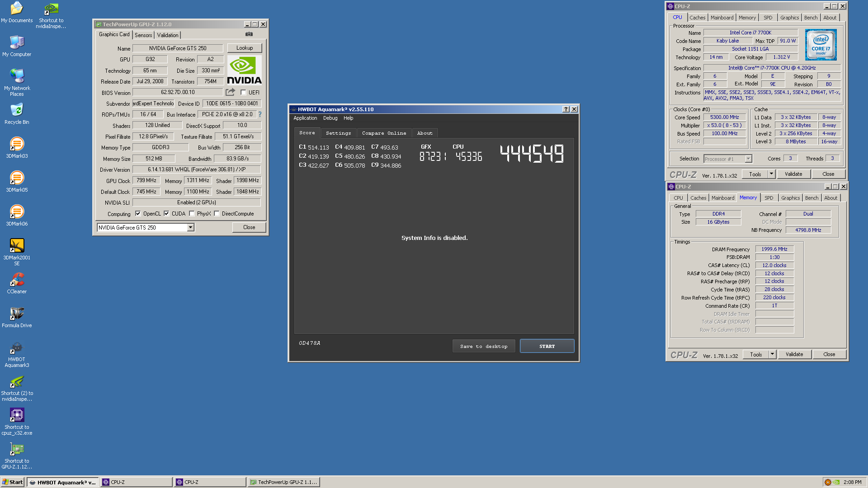Open the My Computer desktop icon
Image resolution: width=868 pixels, height=488 pixels.
[17, 46]
